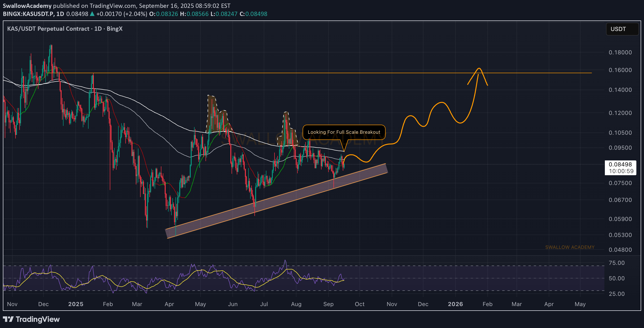Click the RSI 25.00 axis label
The width and height of the screenshot is (644, 328).
coord(617,294)
